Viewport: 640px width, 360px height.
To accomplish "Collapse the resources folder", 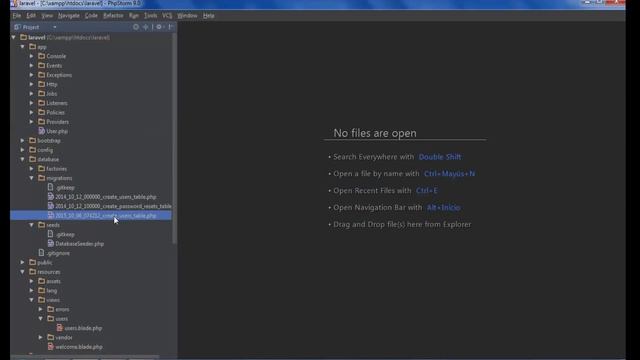I will click(x=23, y=272).
